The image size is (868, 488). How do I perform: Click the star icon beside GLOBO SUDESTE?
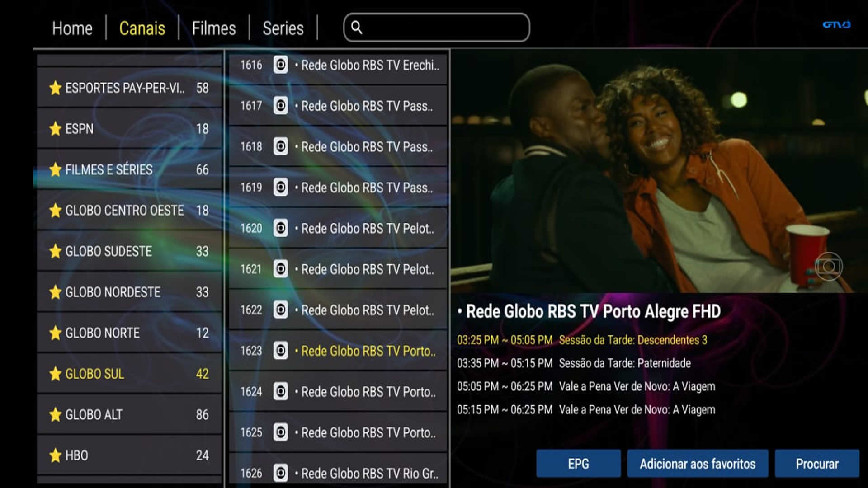coord(55,251)
